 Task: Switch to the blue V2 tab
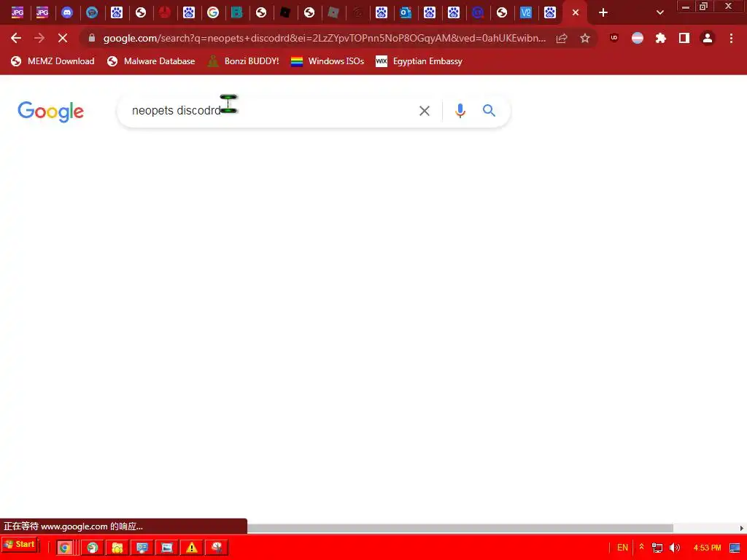(525, 13)
